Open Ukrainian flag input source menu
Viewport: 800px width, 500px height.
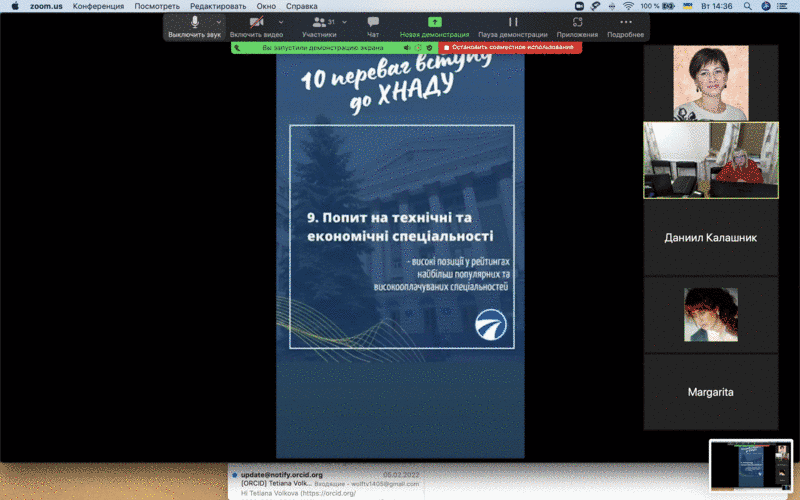tap(687, 6)
